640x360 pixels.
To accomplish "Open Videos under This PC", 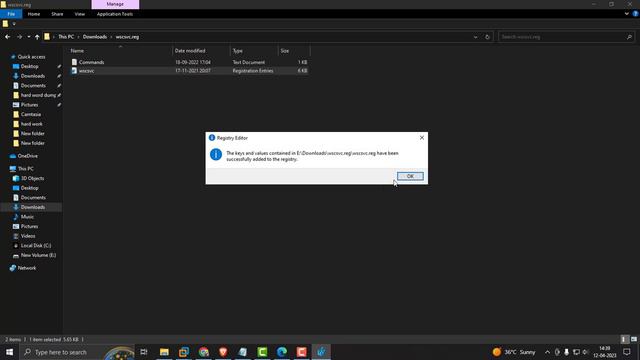I will point(28,236).
